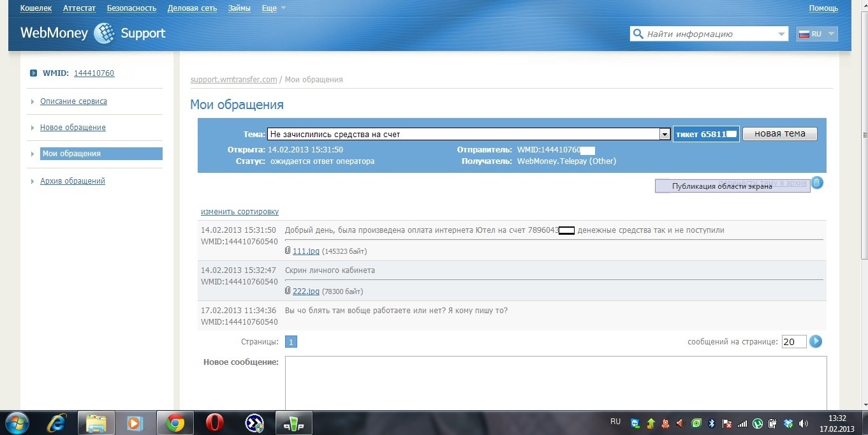Viewport: 868px width, 435px height.
Task: Open Архив обращений in the sidebar
Action: click(73, 181)
